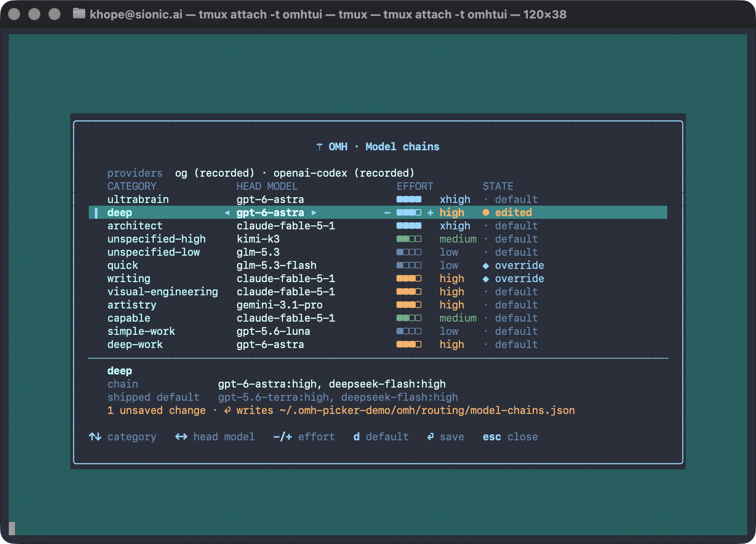Select the ultrabrain category row
Viewport: 756px width, 544px height.
(x=378, y=199)
